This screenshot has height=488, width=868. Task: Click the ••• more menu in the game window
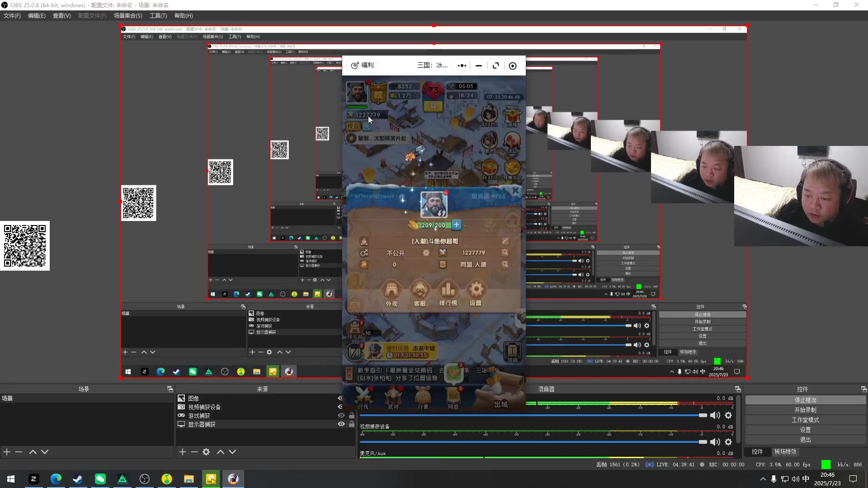coord(462,66)
